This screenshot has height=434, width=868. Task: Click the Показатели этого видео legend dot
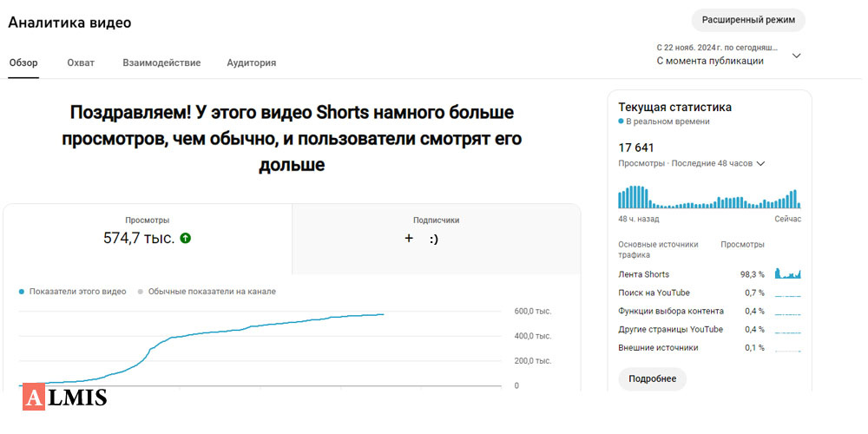click(x=22, y=292)
